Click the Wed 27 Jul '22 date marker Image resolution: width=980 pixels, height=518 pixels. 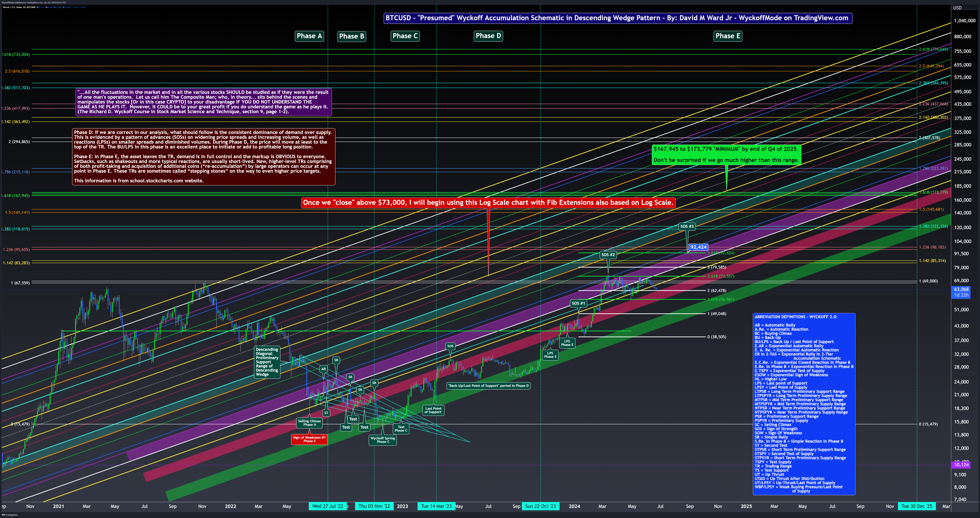pos(328,506)
